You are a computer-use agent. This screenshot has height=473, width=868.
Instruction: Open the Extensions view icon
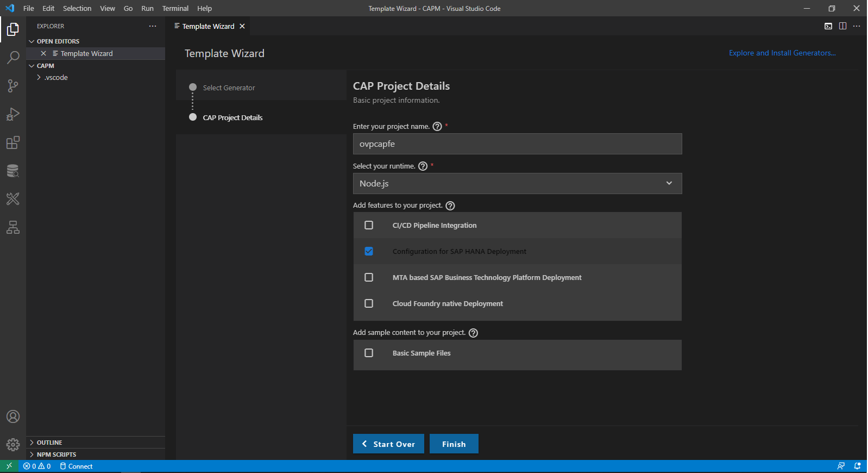(13, 143)
